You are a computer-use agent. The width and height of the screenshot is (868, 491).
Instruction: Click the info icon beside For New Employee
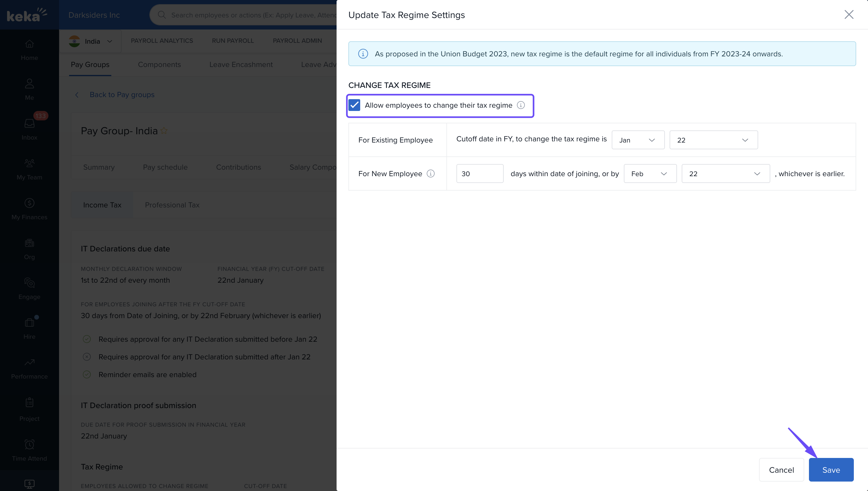click(430, 174)
